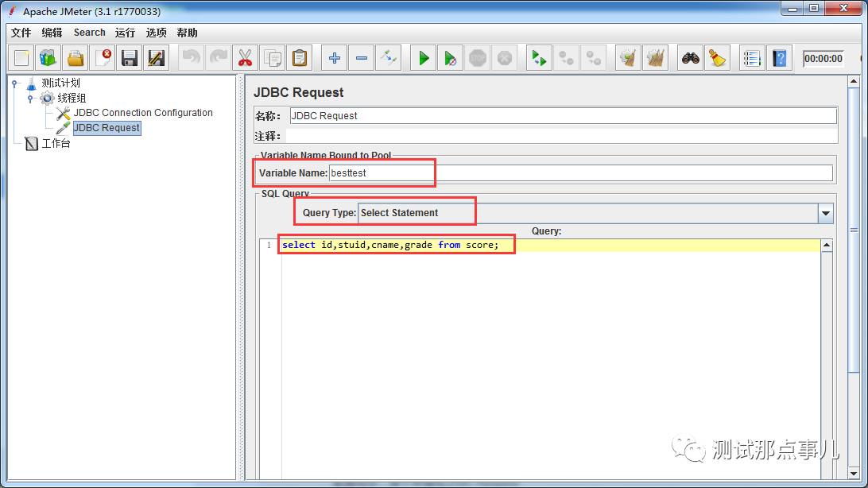Click the Redo arrow icon
The image size is (868, 488).
(x=218, y=57)
